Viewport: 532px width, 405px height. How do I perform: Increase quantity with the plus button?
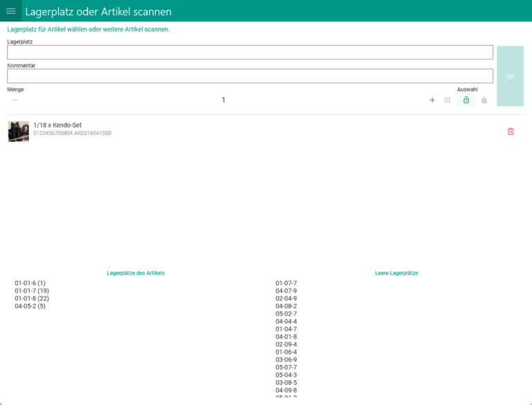click(432, 100)
